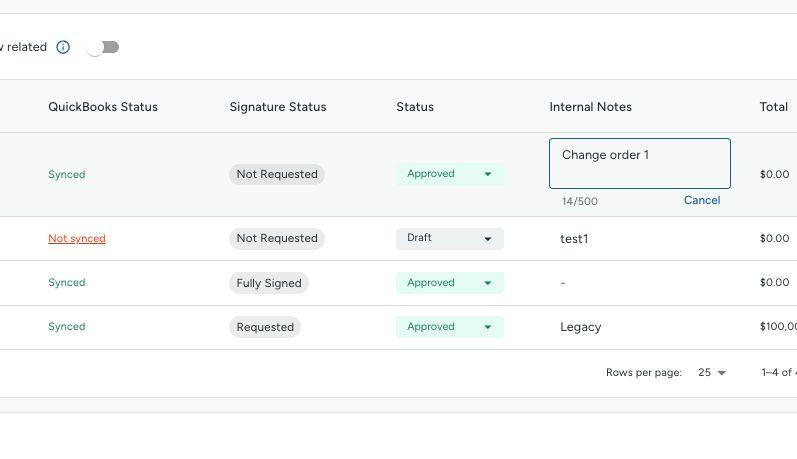Click the Fully Signed status badge
Screen dimensions: 797x459
click(269, 283)
